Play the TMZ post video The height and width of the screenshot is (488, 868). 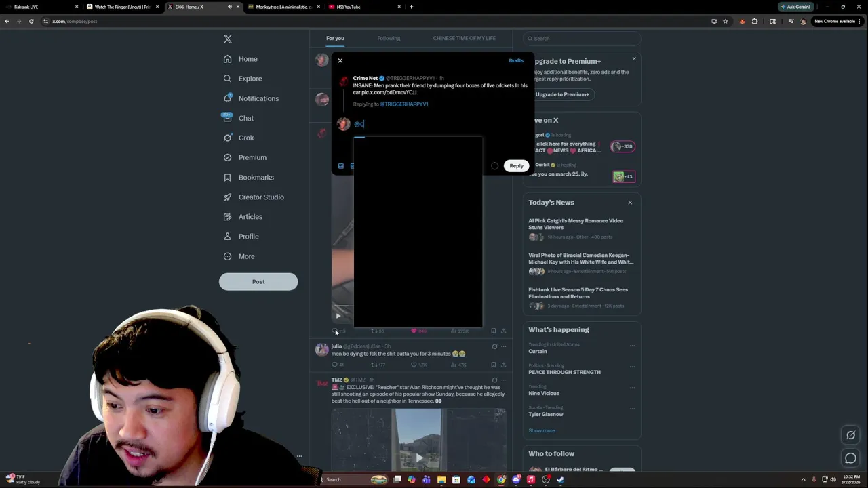(419, 457)
